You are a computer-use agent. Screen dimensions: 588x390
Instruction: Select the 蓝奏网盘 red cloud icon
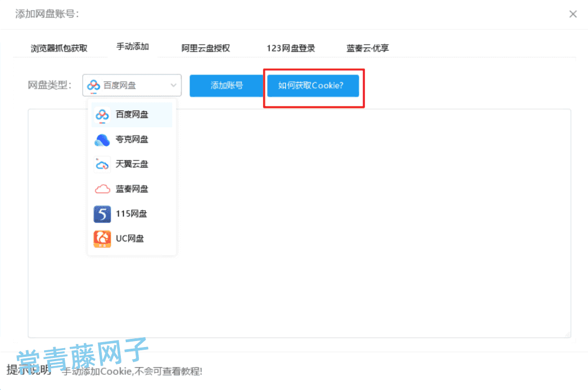[102, 189]
